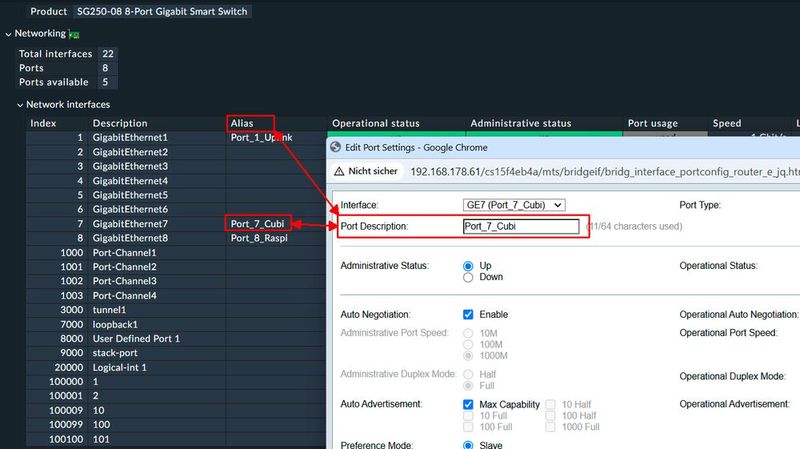Select Full duplex mode radio
This screenshot has width=800, height=449.
point(468,386)
